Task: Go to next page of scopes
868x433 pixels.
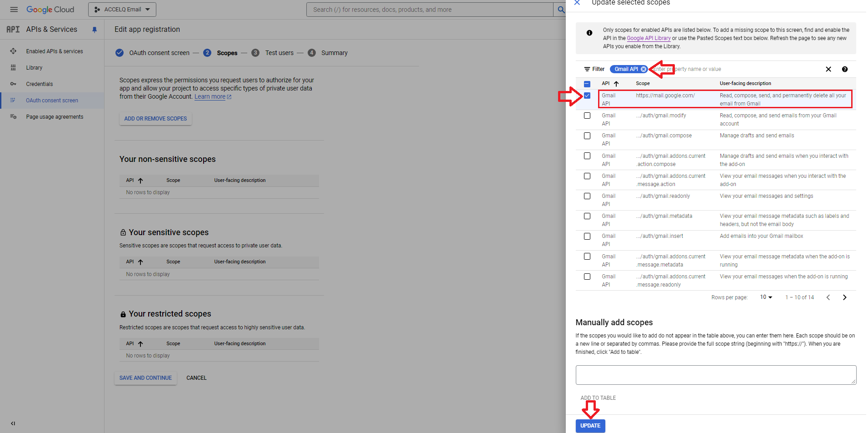Action: coord(845,297)
